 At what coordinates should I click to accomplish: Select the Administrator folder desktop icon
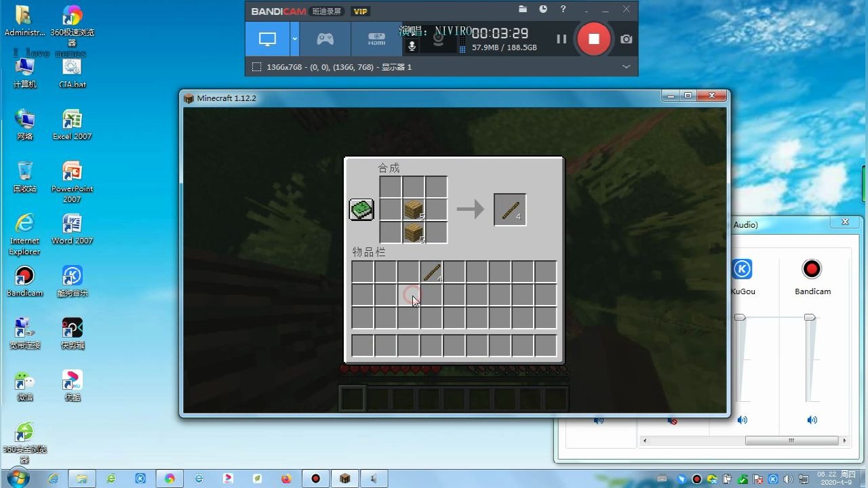[x=24, y=20]
